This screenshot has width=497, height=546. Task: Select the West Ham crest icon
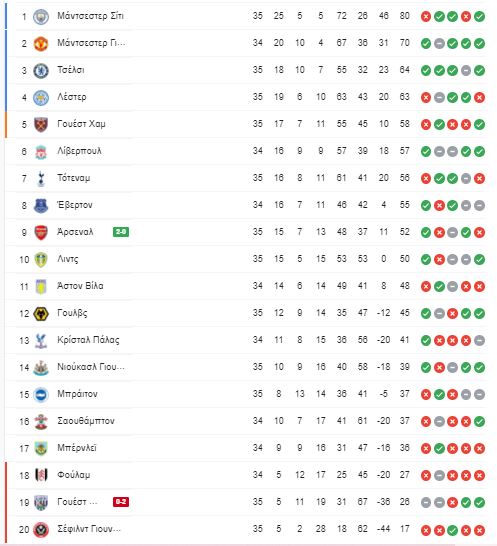[x=41, y=124]
